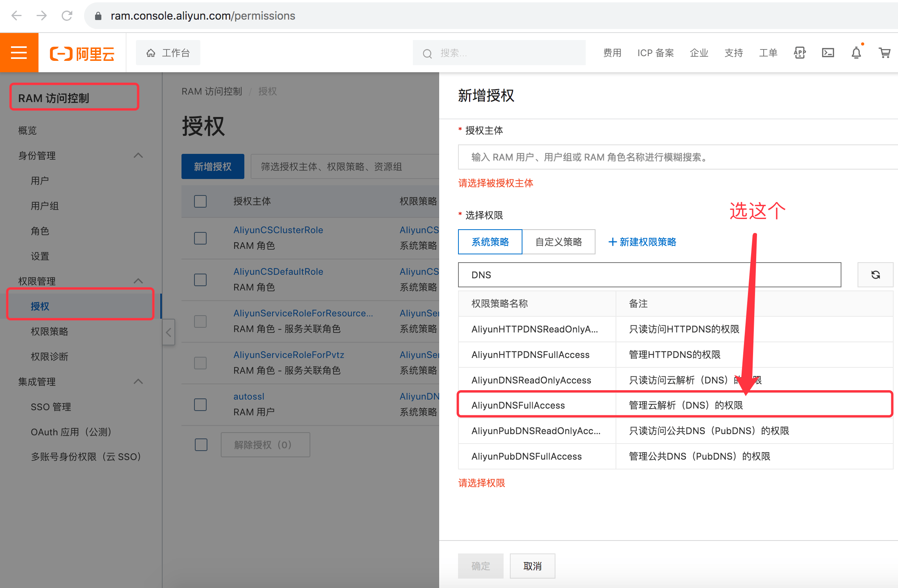Click the Aliyun logo

82,53
